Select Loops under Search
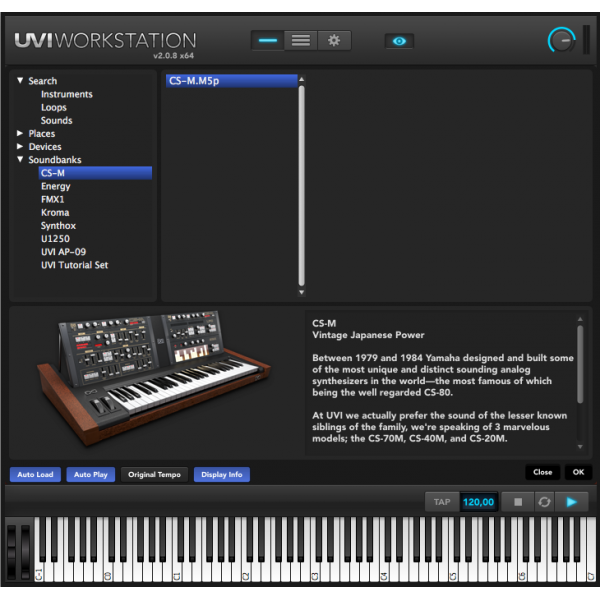The height and width of the screenshot is (600, 600). point(54,108)
